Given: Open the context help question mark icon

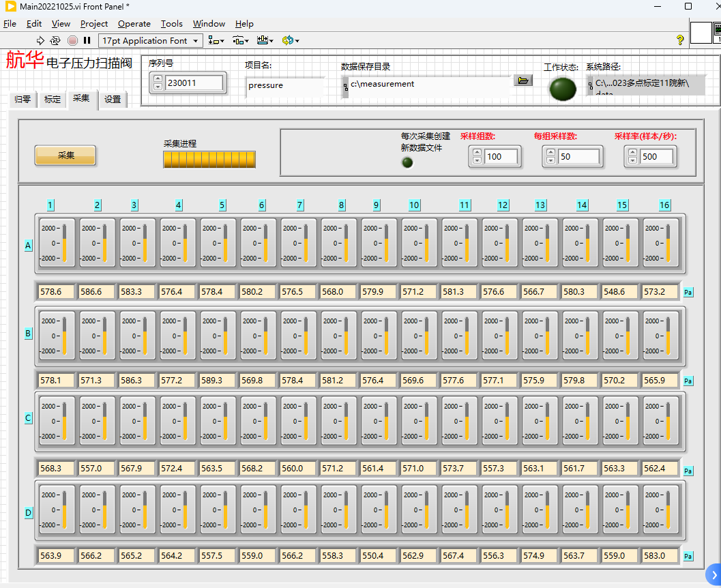Looking at the screenshot, I should (679, 40).
